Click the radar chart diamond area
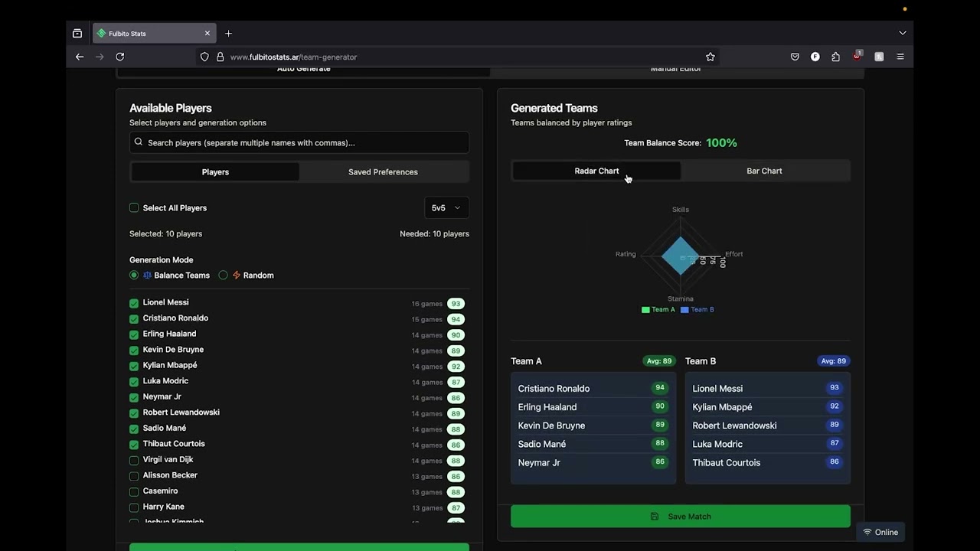Screen dimensions: 980x551 click(x=679, y=256)
